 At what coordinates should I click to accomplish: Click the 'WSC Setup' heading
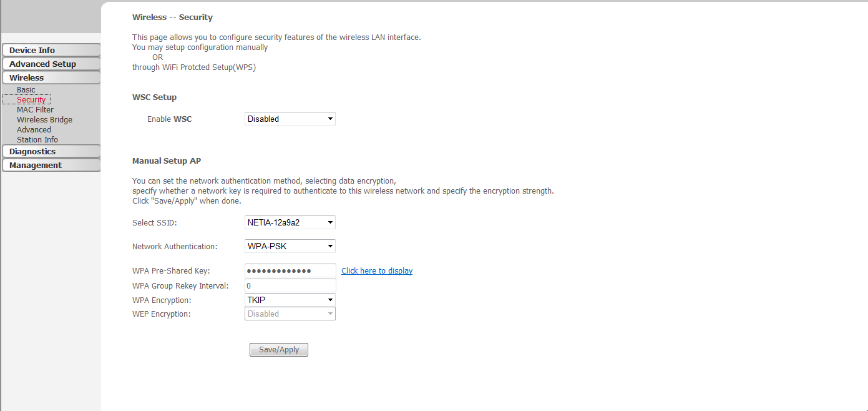point(154,97)
